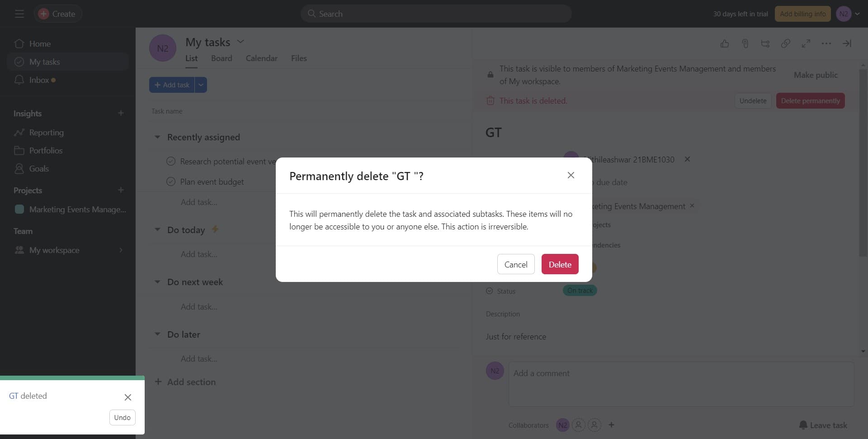Viewport: 868px width, 439px height.
Task: Switch to the Board tab
Action: click(x=221, y=58)
